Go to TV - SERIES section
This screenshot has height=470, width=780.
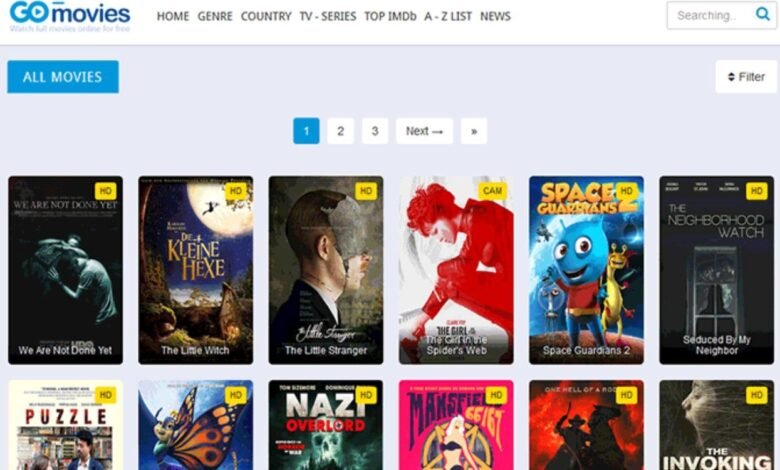[x=328, y=16]
